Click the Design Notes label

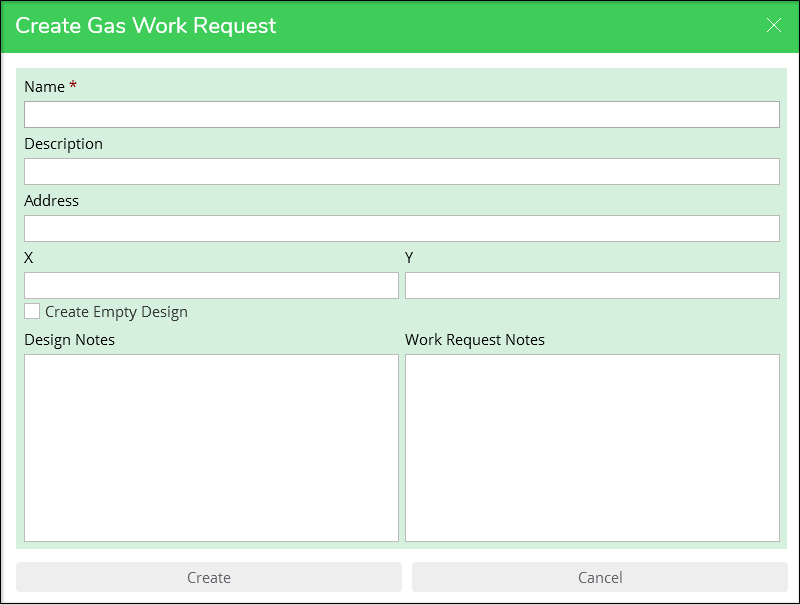(69, 340)
